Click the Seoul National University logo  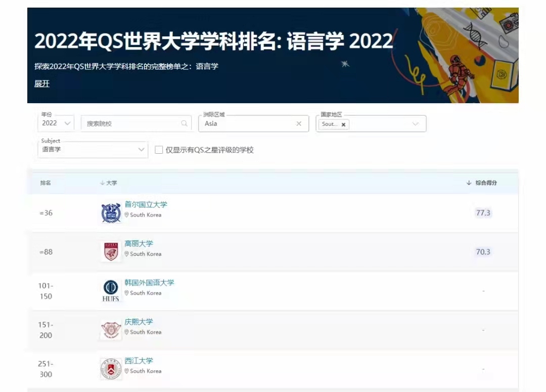point(111,213)
